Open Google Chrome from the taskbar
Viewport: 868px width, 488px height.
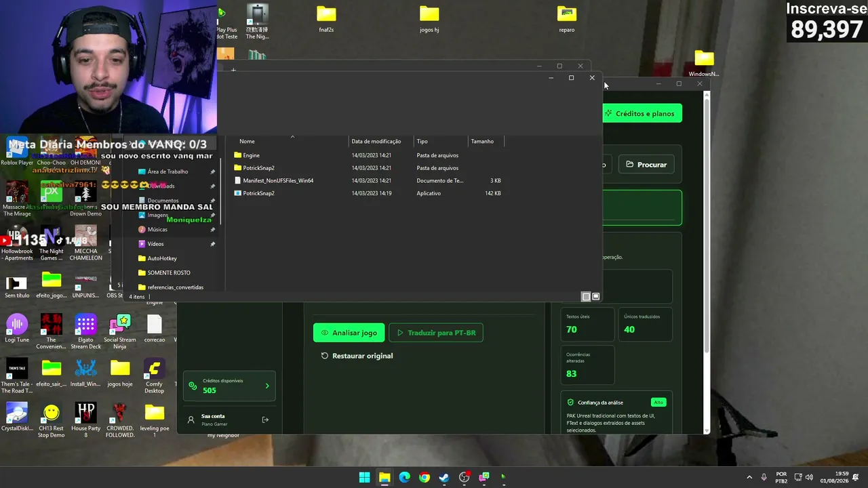[425, 477]
